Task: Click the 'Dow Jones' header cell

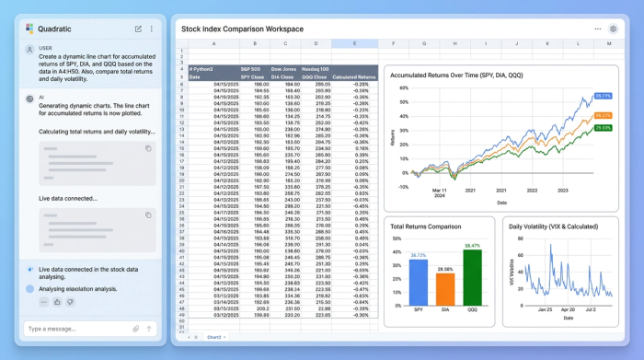Action: point(285,69)
